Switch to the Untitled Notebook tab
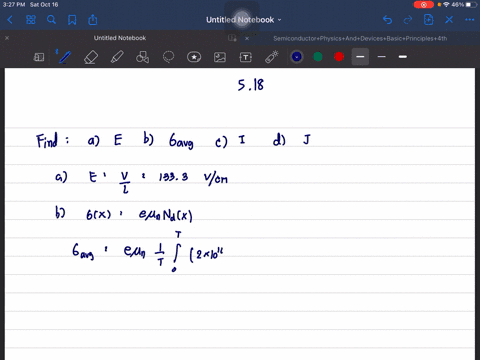This screenshot has height=360, width=480. click(120, 38)
